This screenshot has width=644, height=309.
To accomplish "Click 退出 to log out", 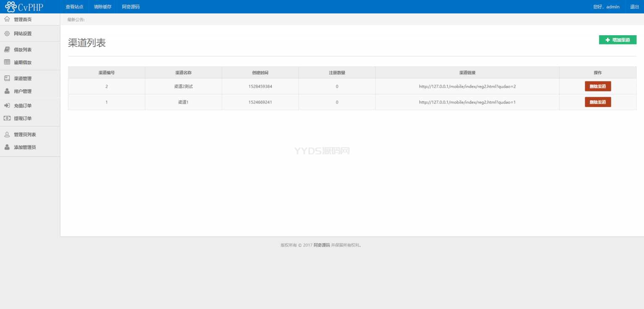I will click(634, 6).
